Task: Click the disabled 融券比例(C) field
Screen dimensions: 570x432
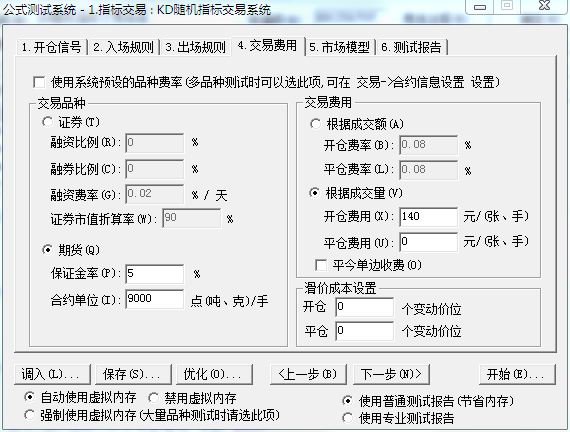Action: tap(154, 169)
